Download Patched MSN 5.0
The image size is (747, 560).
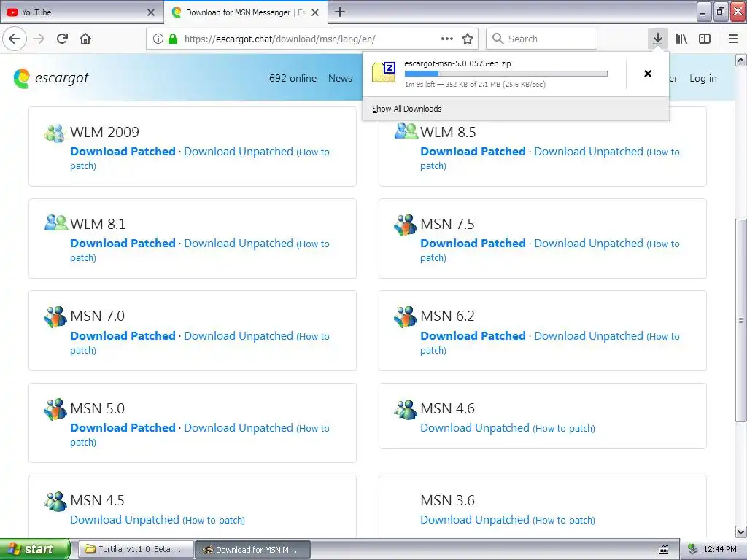pyautogui.click(x=123, y=427)
